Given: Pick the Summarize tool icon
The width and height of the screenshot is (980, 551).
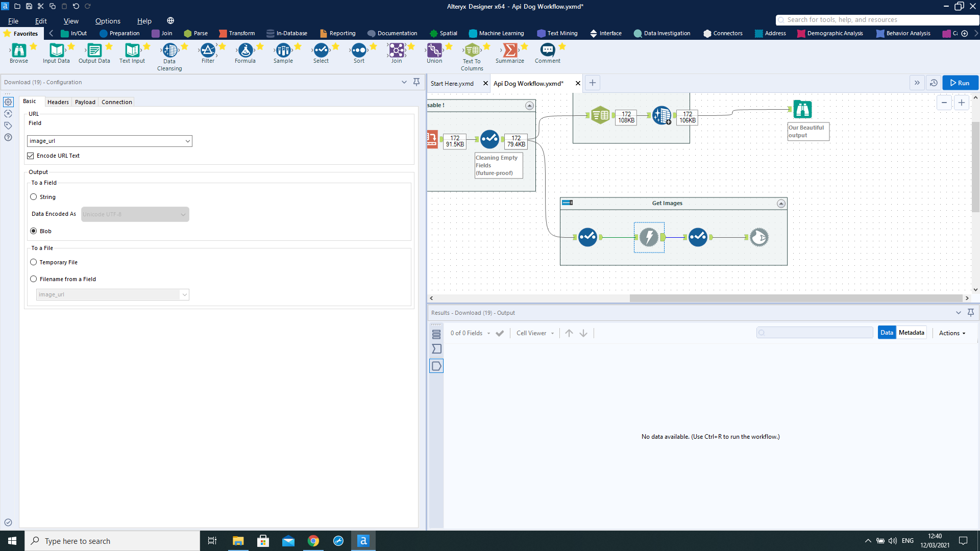Looking at the screenshot, I should coord(509,50).
